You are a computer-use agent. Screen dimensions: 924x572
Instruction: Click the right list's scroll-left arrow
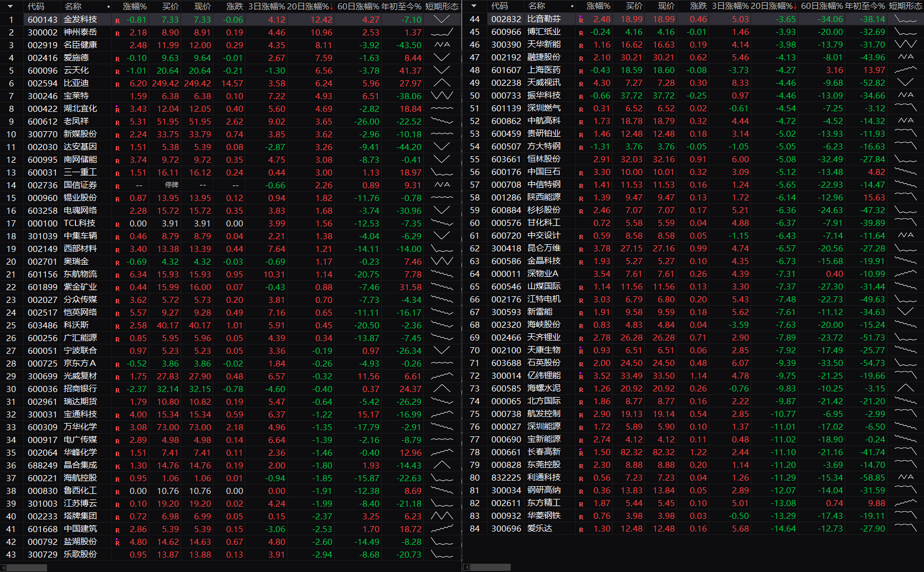466,568
